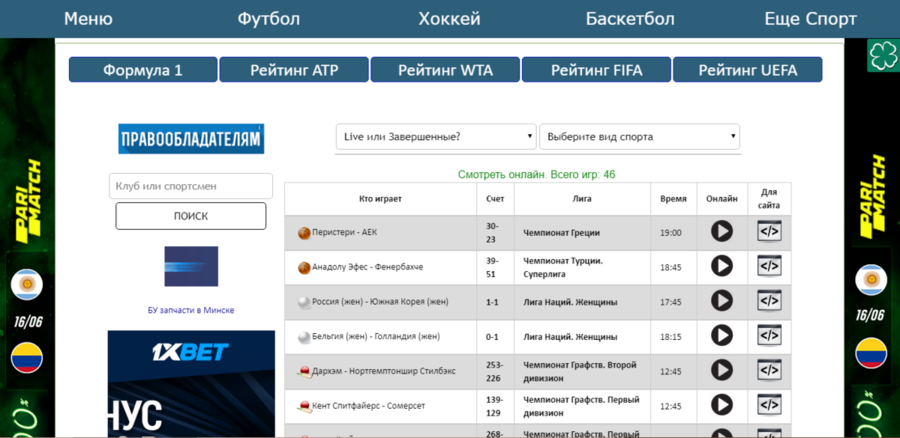Start the Бельгия - Голландия online broadcast
Viewport: 900px width, 438px height.
721,336
